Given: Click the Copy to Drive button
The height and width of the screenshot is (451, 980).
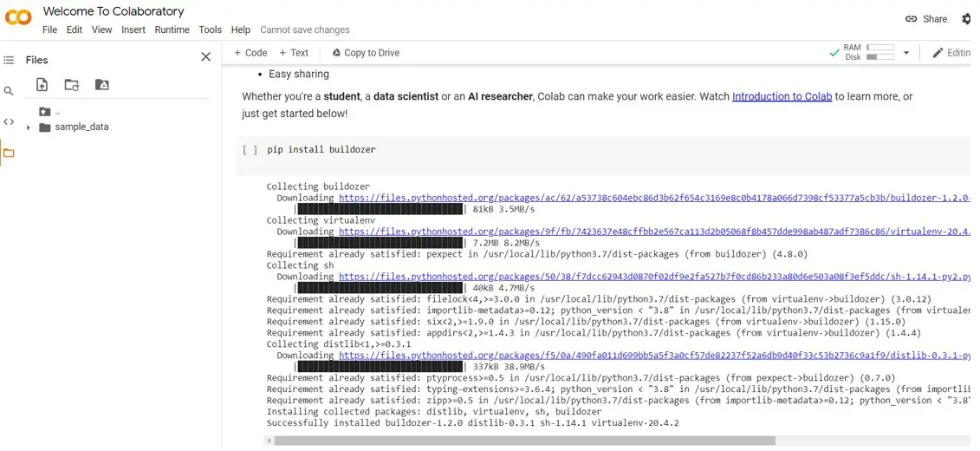Looking at the screenshot, I should tap(366, 53).
